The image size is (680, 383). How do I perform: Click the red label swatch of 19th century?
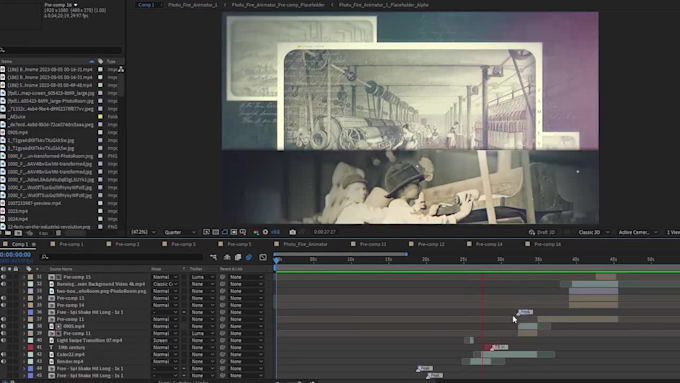(x=30, y=347)
